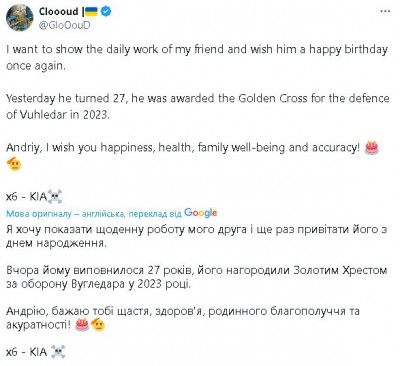400x366 pixels.
Task: Click the blue verified badge
Action: pyautogui.click(x=106, y=12)
